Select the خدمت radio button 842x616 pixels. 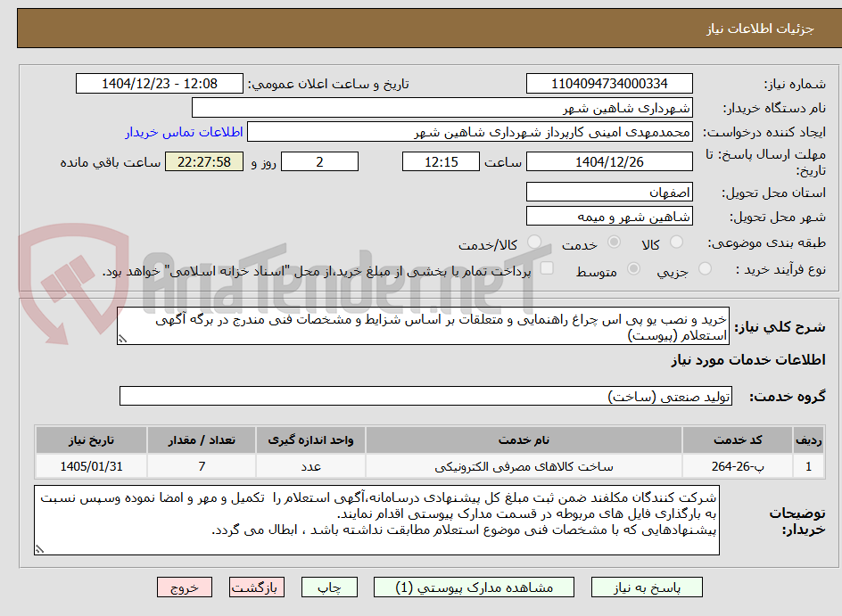coord(614,242)
